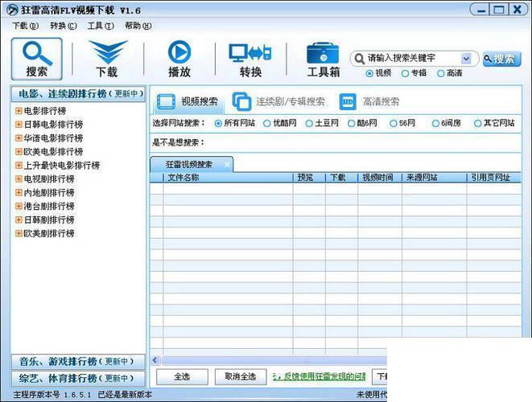Select 6间房 site option

coord(435,123)
